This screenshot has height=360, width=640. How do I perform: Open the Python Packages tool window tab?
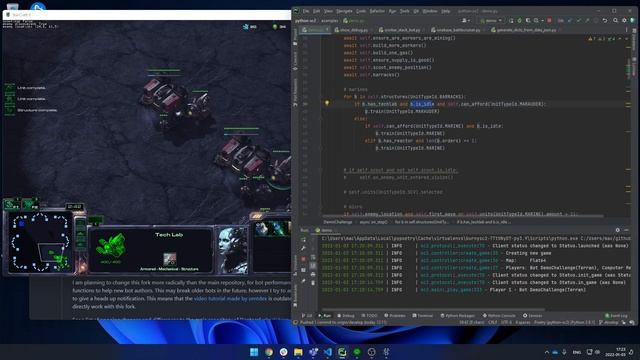point(457,316)
